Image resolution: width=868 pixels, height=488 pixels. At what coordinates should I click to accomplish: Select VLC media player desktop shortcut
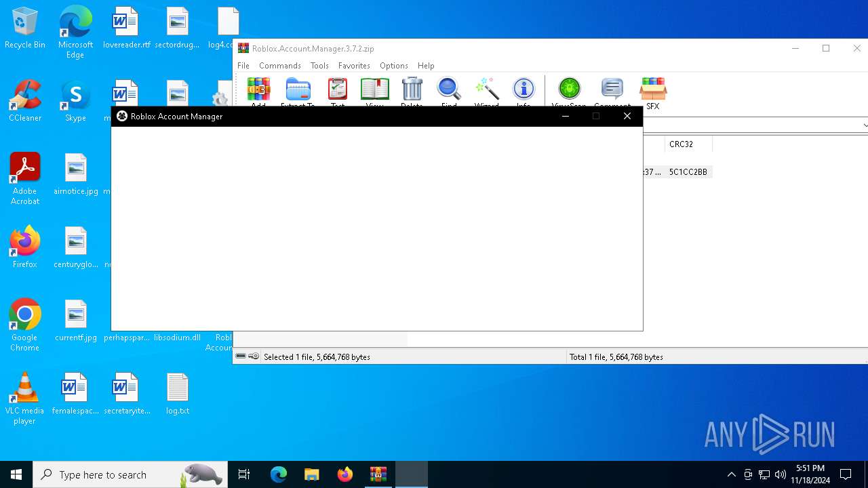[25, 399]
